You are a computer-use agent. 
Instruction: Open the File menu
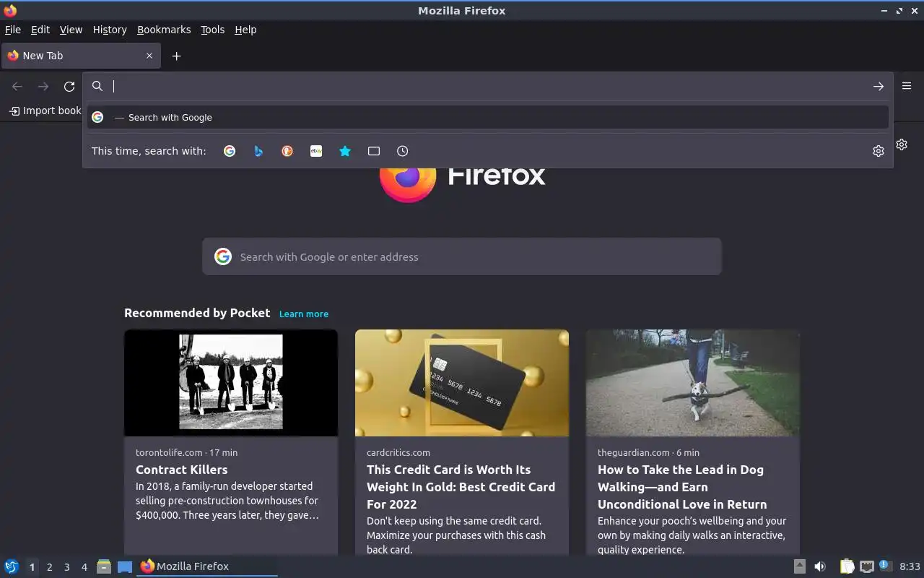point(12,30)
